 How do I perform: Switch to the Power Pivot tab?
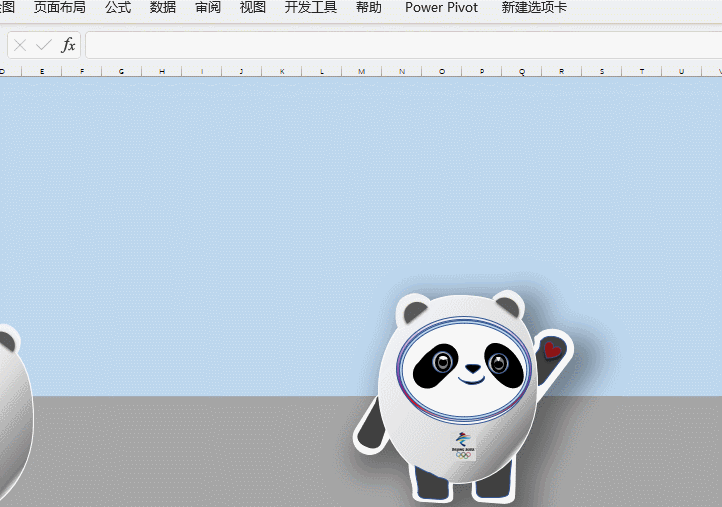point(441,8)
